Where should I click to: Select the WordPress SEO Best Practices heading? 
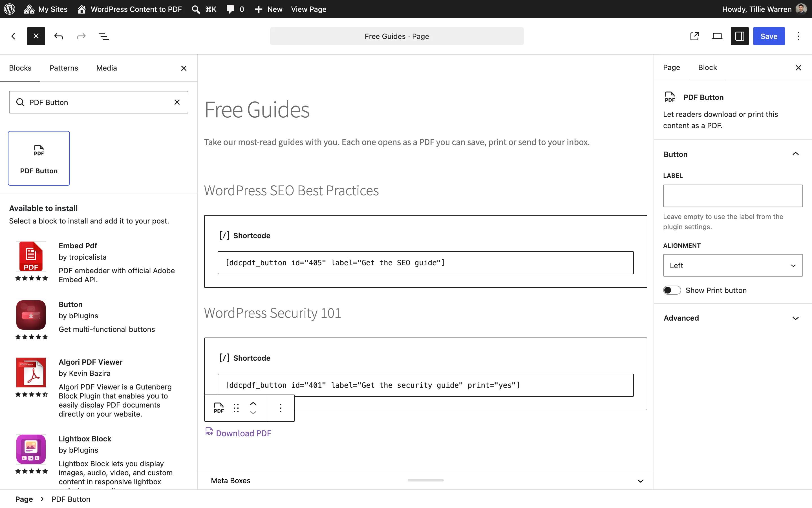(291, 190)
